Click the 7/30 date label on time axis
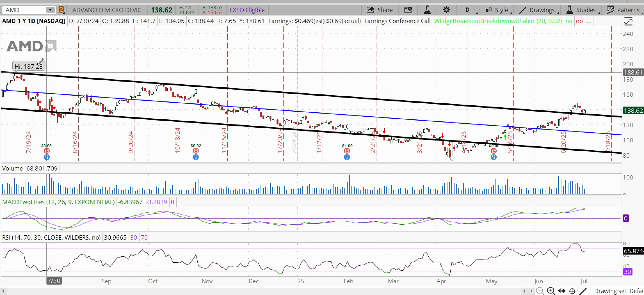 (54, 281)
